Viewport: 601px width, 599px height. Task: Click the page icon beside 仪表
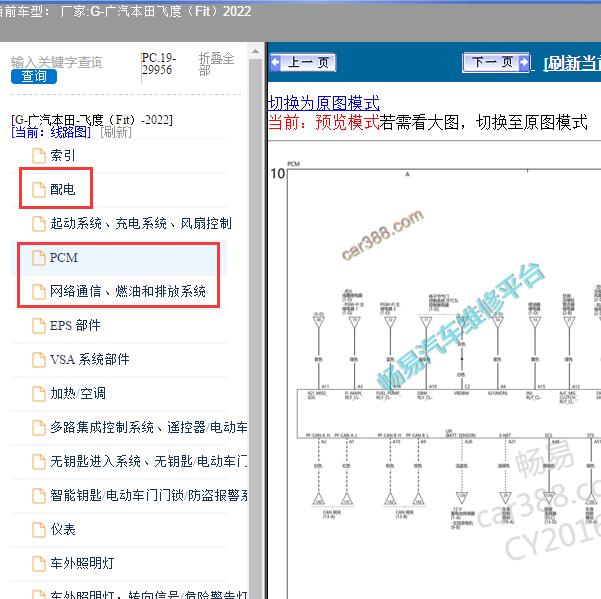tap(39, 530)
